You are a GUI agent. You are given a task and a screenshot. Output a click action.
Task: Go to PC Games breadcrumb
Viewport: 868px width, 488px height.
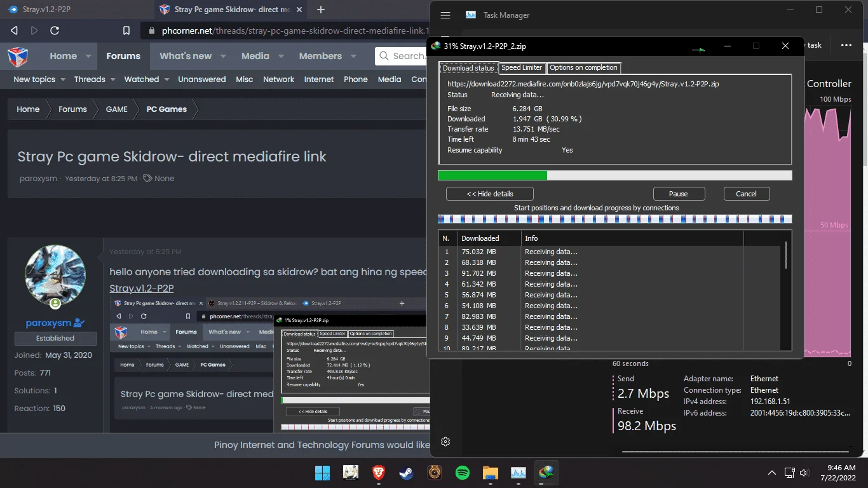click(166, 109)
